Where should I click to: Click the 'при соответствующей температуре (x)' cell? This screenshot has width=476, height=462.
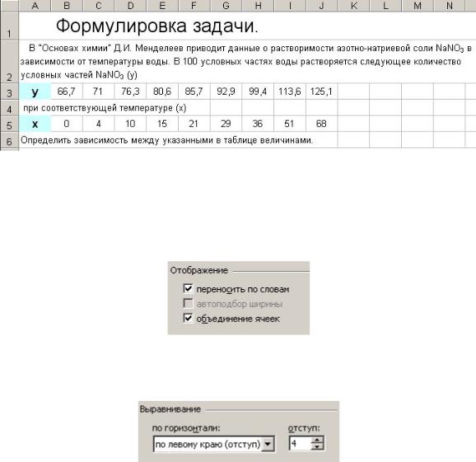[114, 107]
